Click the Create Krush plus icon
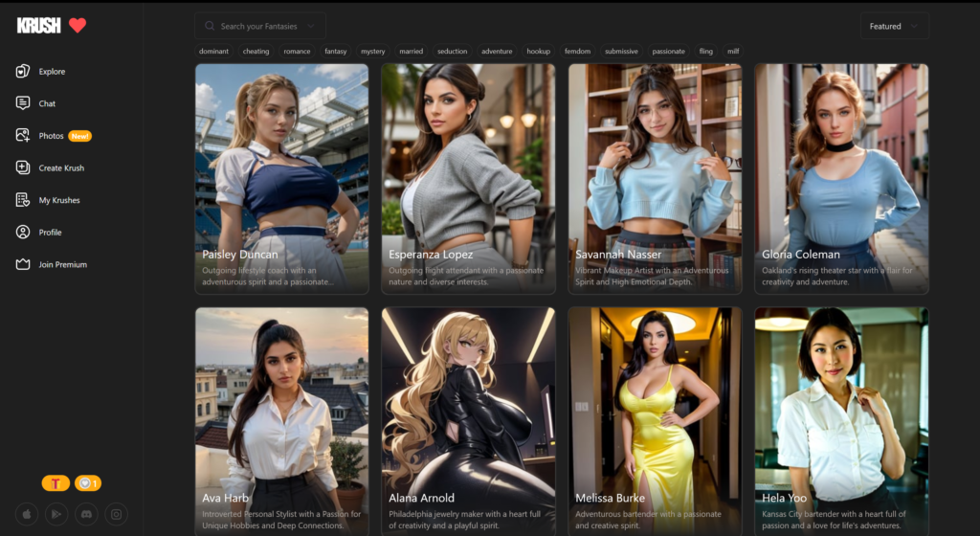 (x=23, y=167)
